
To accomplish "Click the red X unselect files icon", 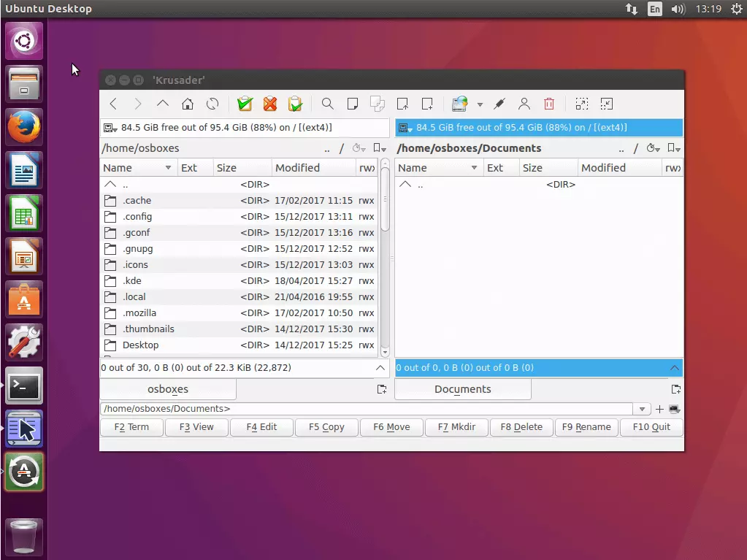I will point(270,104).
